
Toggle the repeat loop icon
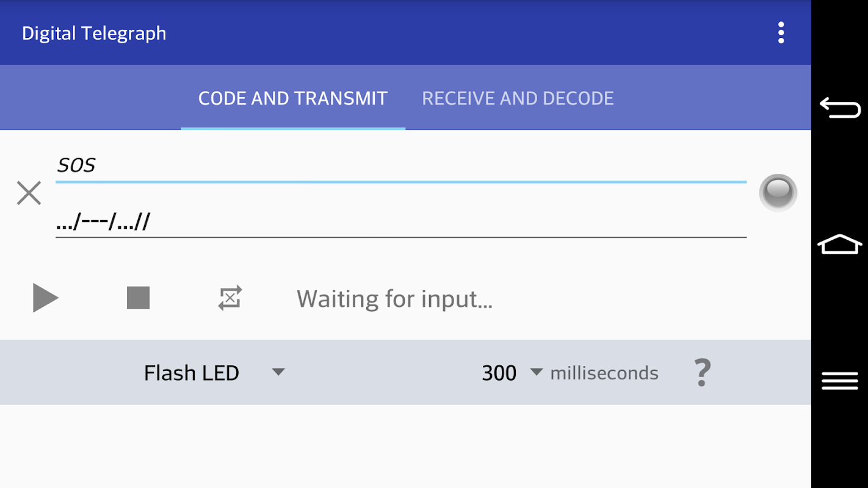(x=230, y=298)
